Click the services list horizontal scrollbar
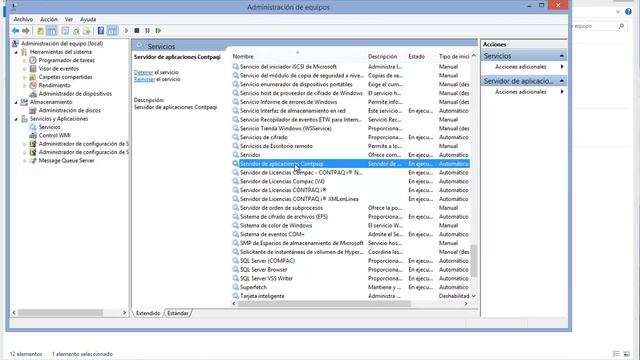 pos(324,304)
